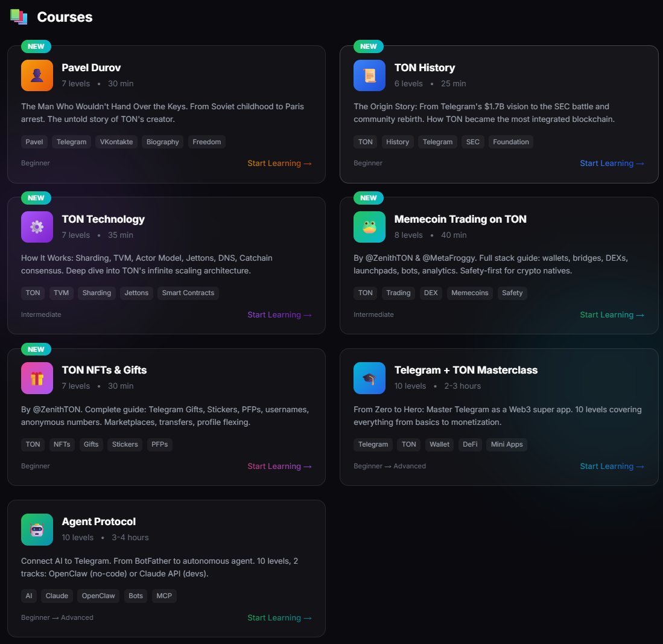Click the NEW badge on Pavel Durov
This screenshot has height=644, width=663.
36,46
